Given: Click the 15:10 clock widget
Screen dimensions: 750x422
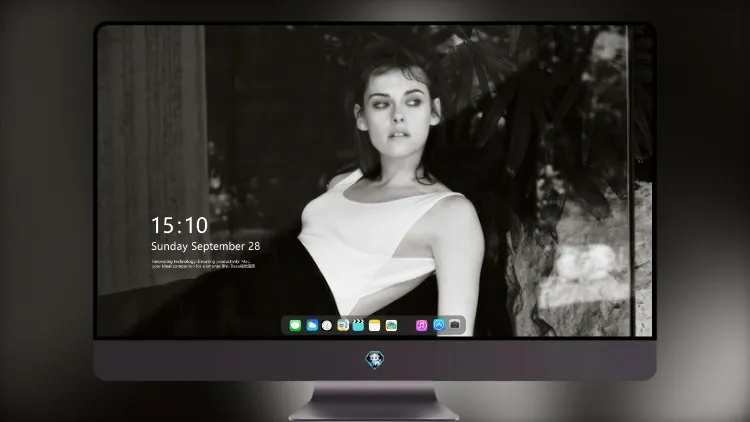Looking at the screenshot, I should coord(179,225).
